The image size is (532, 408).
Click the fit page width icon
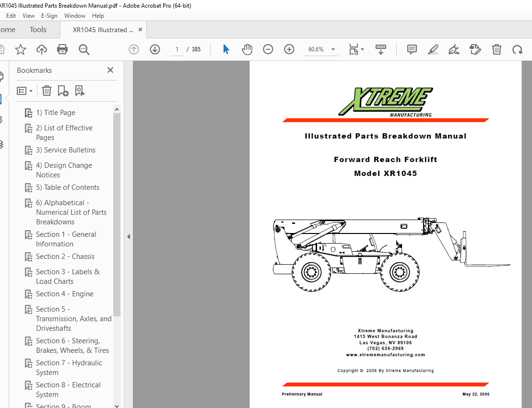(354, 49)
